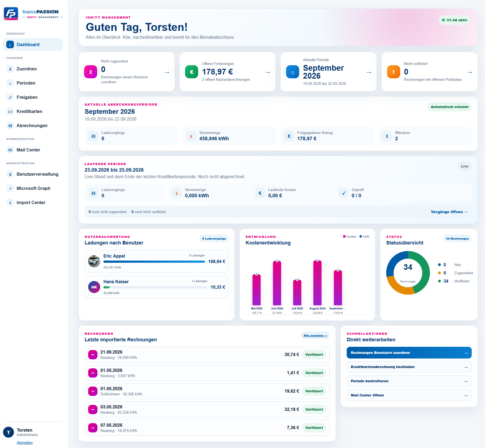Open Dashboard via its home icon
Viewport: 485px width, 448px height.
10,44
